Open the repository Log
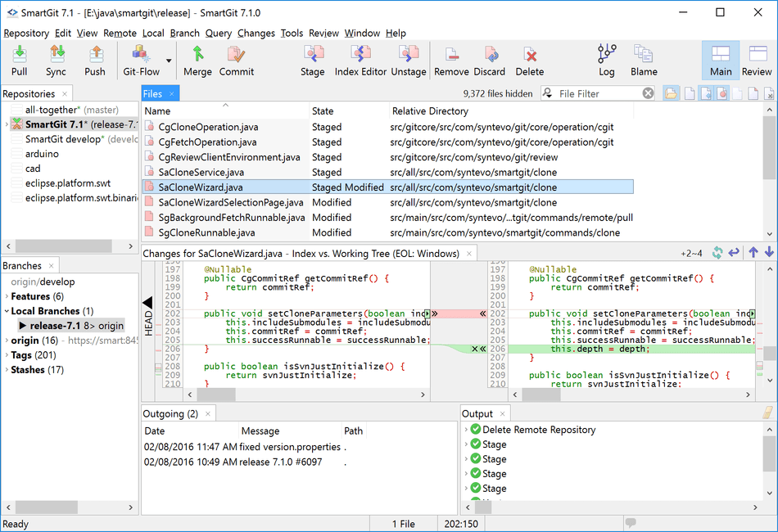 point(606,61)
